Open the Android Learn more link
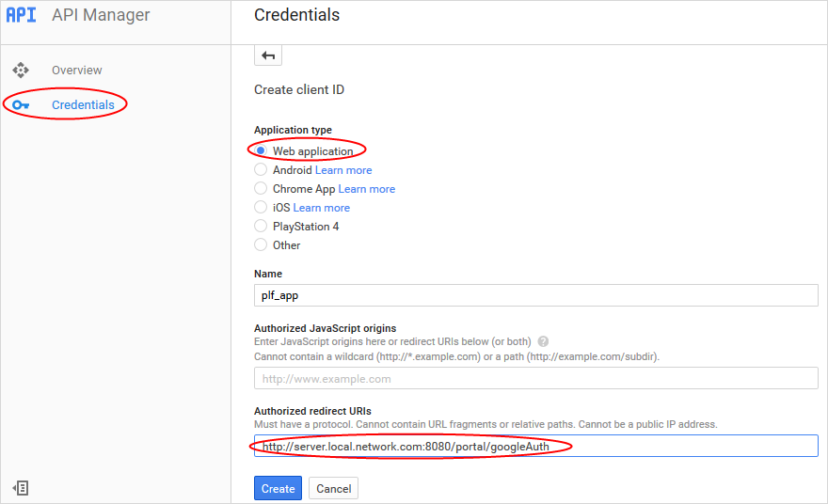The height and width of the screenshot is (504, 828). click(x=343, y=170)
